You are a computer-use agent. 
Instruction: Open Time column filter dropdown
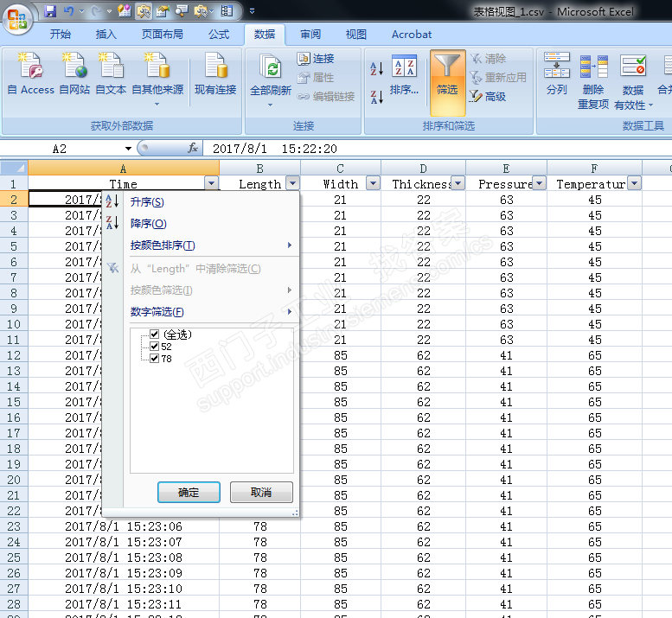pyautogui.click(x=211, y=184)
